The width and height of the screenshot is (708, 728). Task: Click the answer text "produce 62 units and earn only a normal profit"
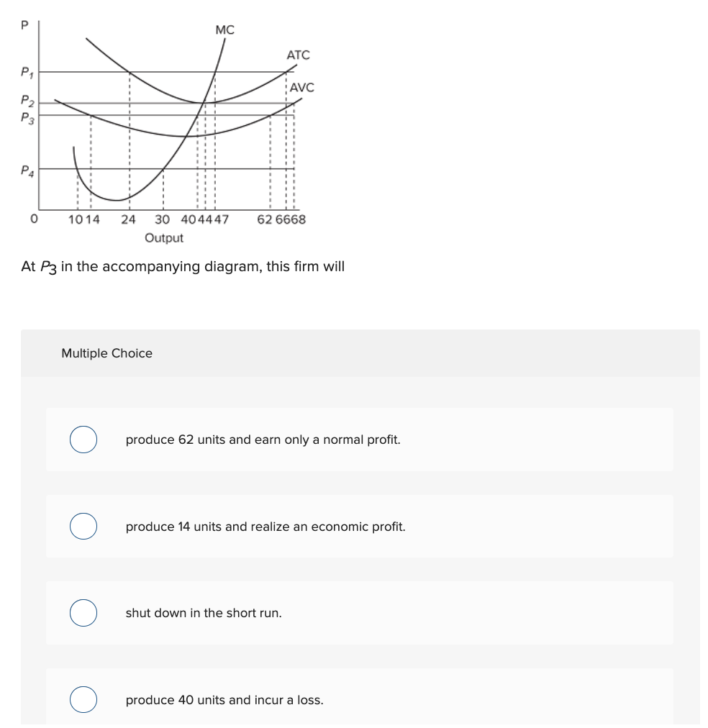coord(261,439)
